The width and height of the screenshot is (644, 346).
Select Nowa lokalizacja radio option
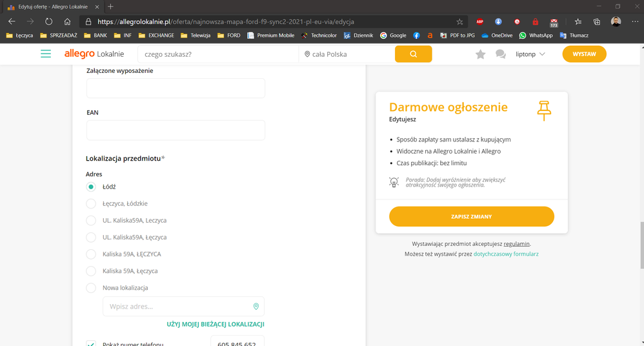tap(91, 288)
